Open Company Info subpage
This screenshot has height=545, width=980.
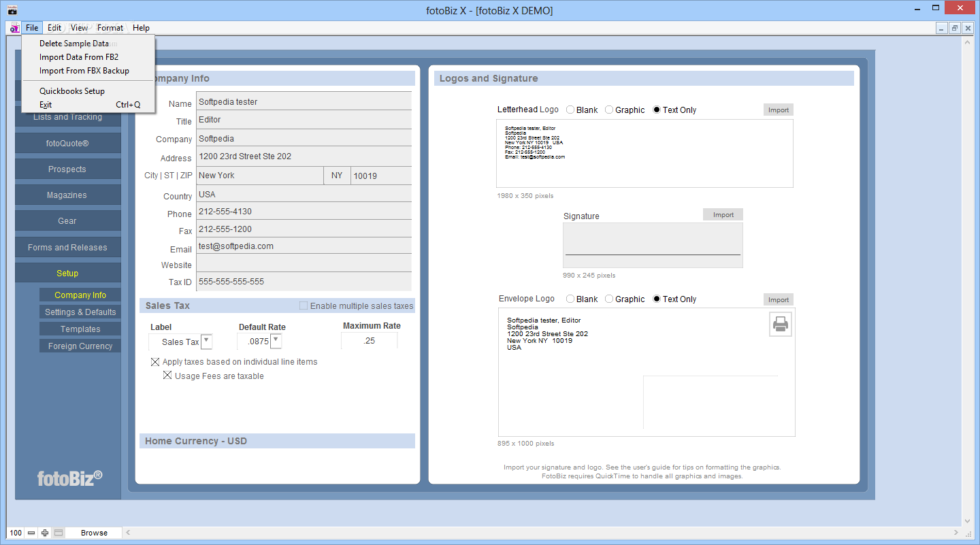click(x=80, y=295)
